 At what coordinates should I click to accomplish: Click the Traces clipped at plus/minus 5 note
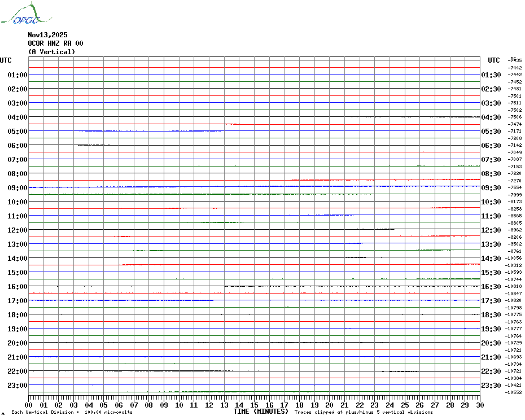pyautogui.click(x=364, y=412)
